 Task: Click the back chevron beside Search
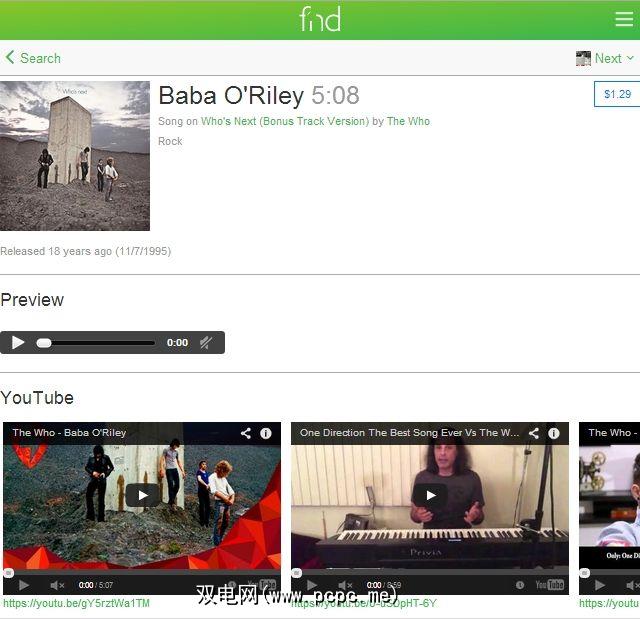pyautogui.click(x=10, y=58)
